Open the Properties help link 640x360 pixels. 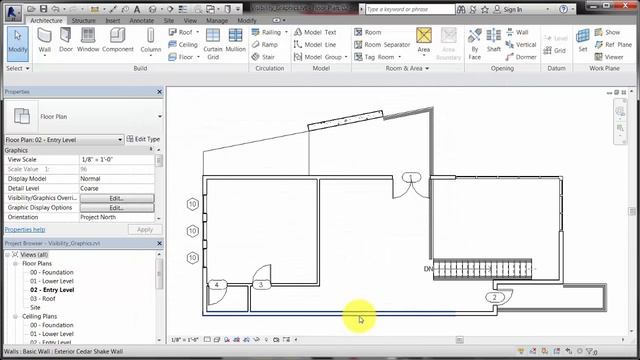pyautogui.click(x=25, y=229)
